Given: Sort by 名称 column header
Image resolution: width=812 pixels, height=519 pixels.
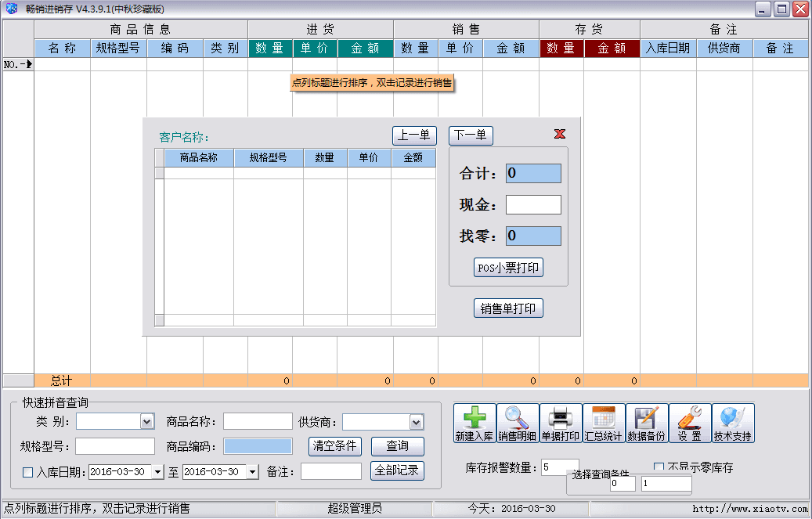Looking at the screenshot, I should [x=62, y=49].
